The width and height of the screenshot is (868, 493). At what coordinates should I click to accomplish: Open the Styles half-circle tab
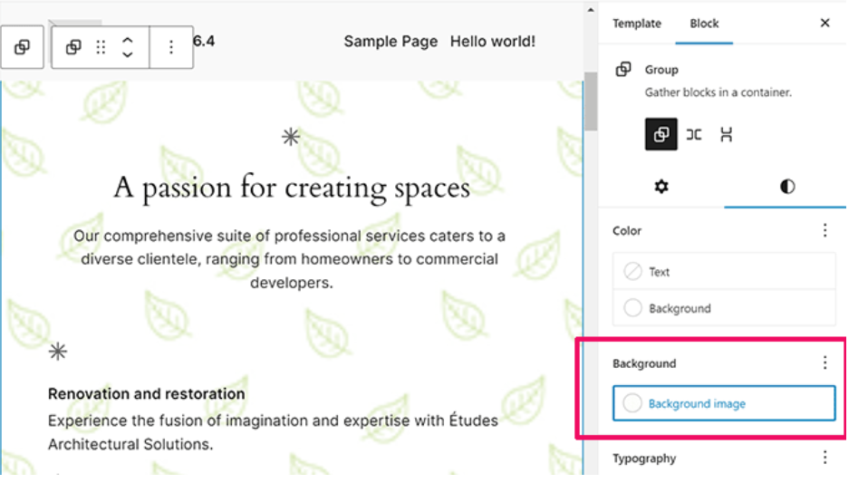point(787,187)
